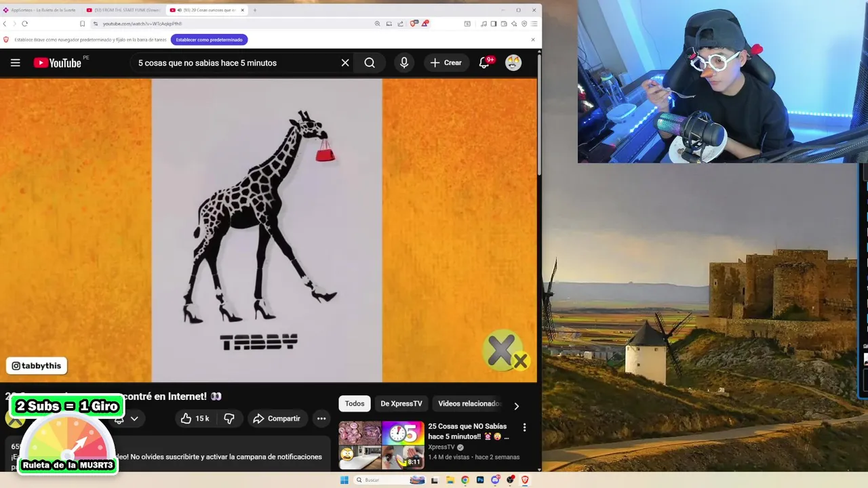This screenshot has height=488, width=868.
Task: Open the Brave Leo AI star icon
Action: click(514, 24)
